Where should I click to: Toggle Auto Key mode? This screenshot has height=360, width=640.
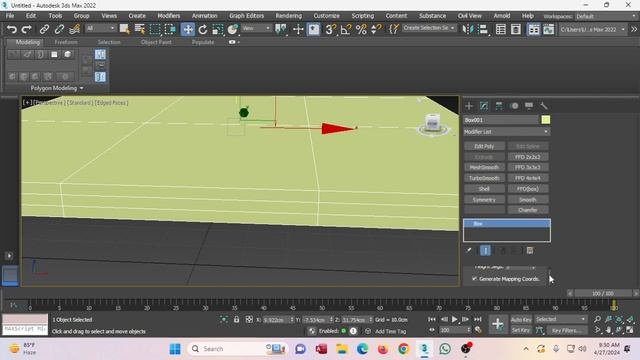(x=521, y=320)
